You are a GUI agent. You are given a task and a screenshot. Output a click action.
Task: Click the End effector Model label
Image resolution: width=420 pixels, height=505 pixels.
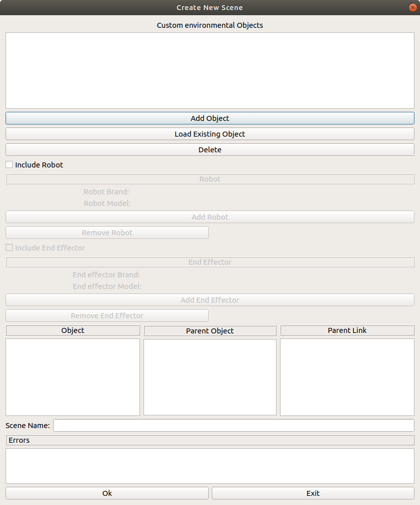click(107, 286)
